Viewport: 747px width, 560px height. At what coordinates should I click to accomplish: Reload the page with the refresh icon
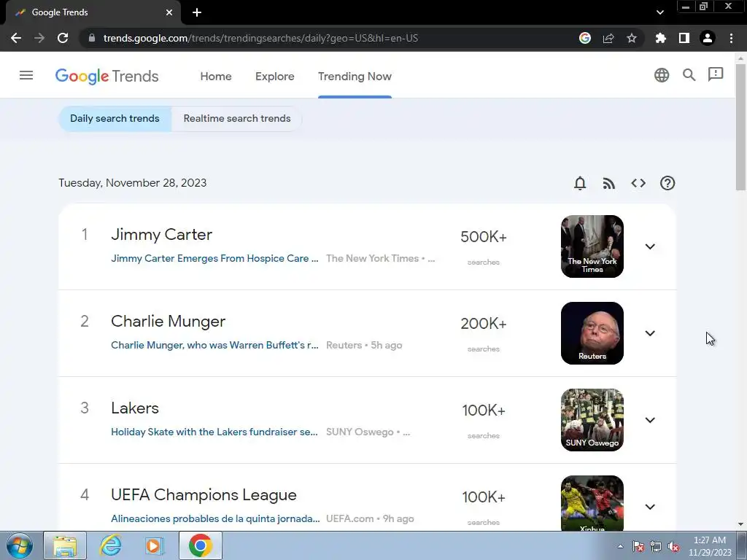pos(63,38)
